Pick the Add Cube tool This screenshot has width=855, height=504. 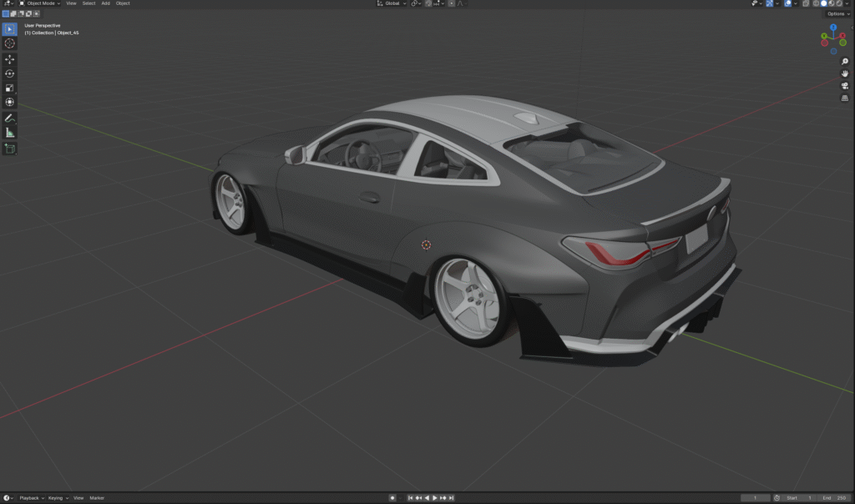[10, 149]
